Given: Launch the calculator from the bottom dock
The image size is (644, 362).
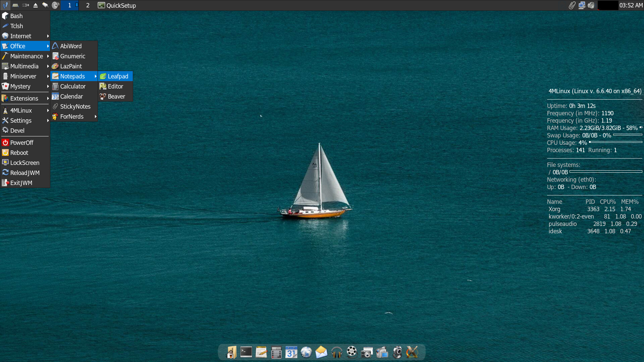Looking at the screenshot, I should (x=276, y=352).
